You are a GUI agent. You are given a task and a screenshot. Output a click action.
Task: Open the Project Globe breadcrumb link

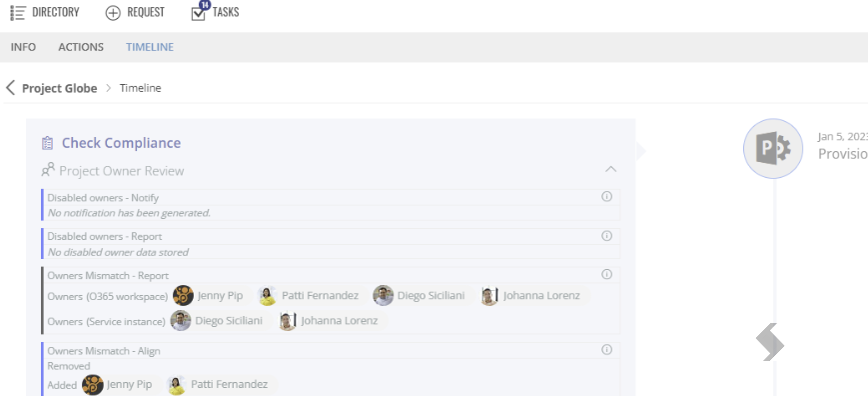(x=60, y=88)
